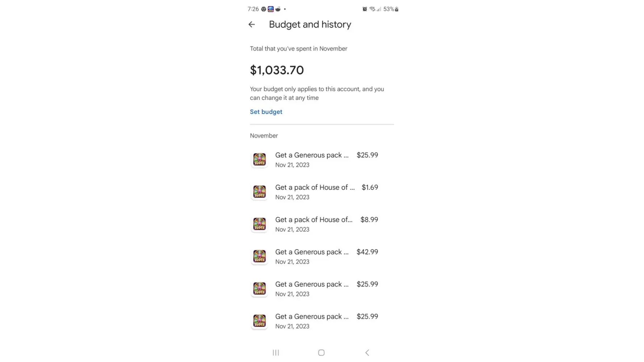The height and width of the screenshot is (362, 644).
Task: Tap the Wi-Fi signal icon in the status bar
Action: click(372, 9)
